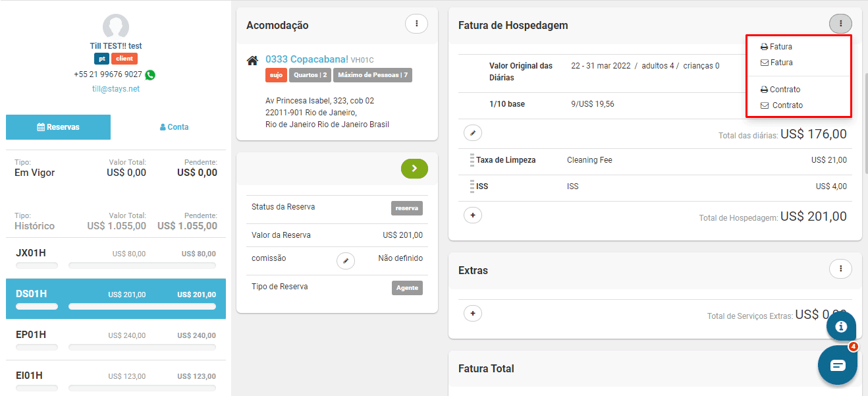This screenshot has width=868, height=396.
Task: Click the till@stays.net email link
Action: pos(116,89)
